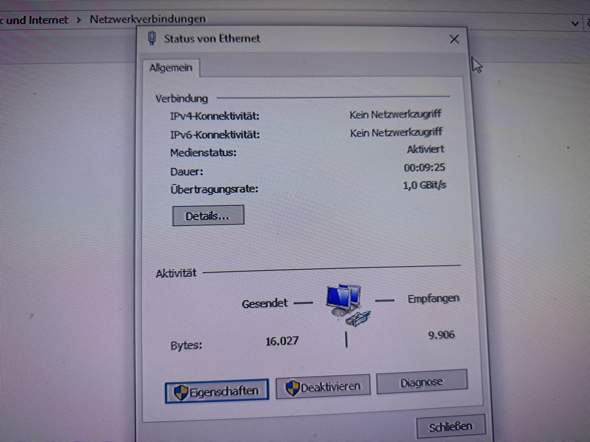Open Eigenschaften for the Ethernet adapter
The image size is (590, 442).
click(x=217, y=391)
